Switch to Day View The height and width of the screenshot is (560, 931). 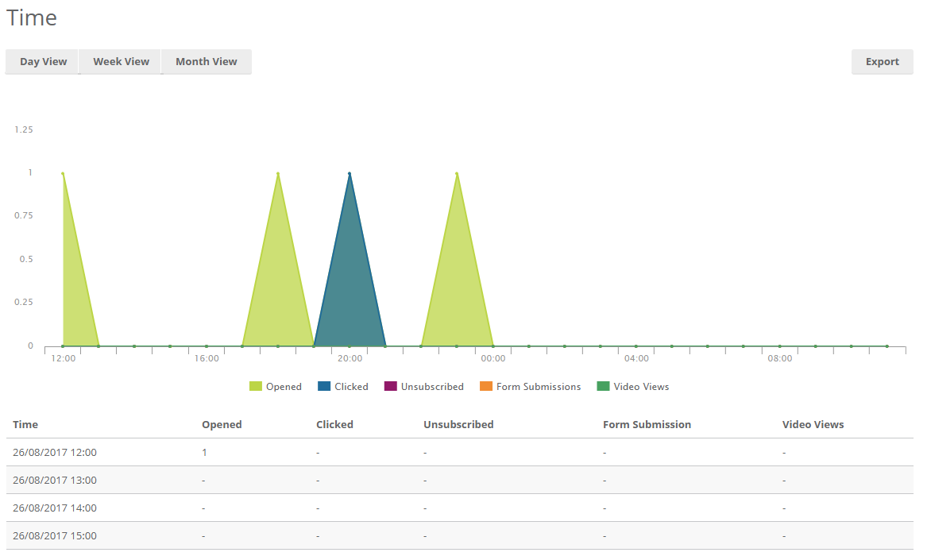point(42,62)
